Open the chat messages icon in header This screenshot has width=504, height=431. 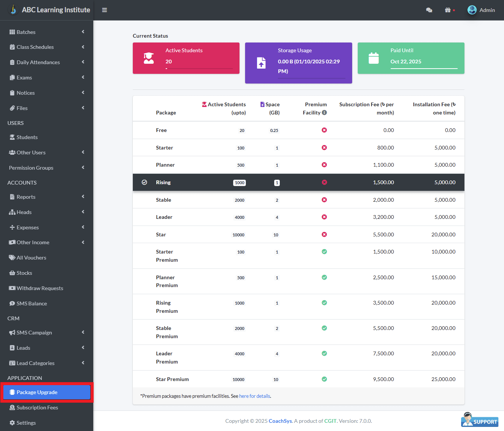[x=429, y=10]
